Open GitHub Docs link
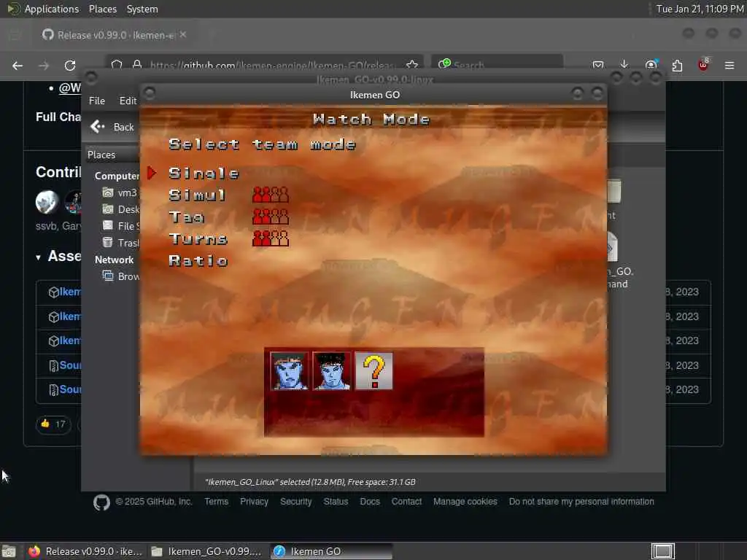 pyautogui.click(x=370, y=502)
